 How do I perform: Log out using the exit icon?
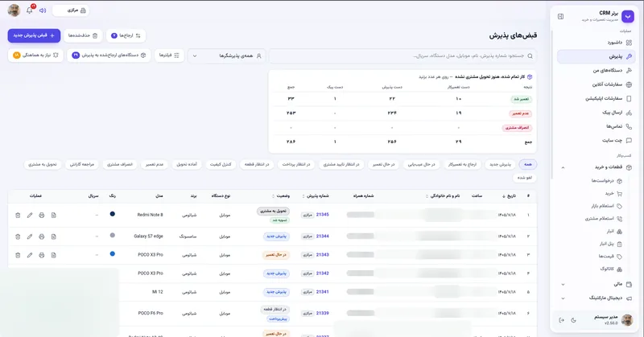point(561,320)
